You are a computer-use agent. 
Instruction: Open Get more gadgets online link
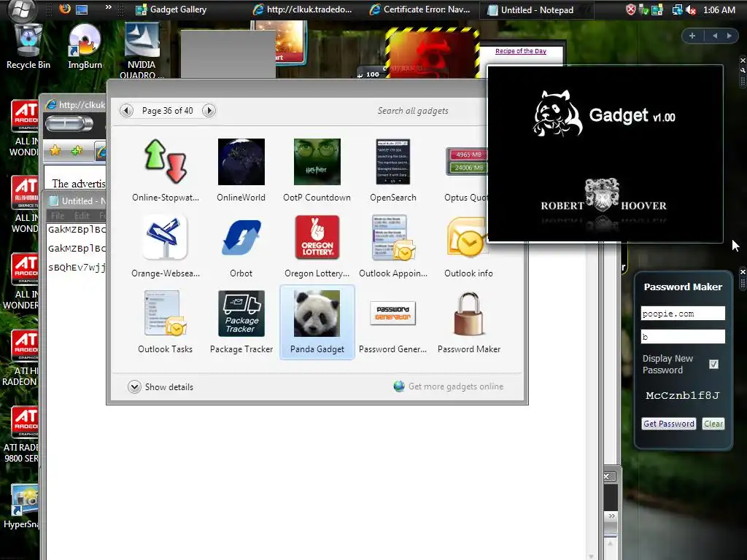tap(449, 386)
